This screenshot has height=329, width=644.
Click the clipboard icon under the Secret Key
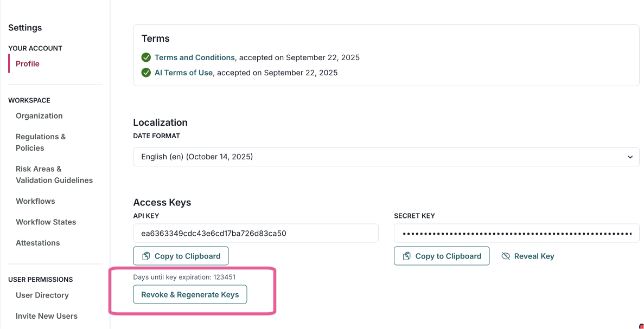click(x=407, y=256)
